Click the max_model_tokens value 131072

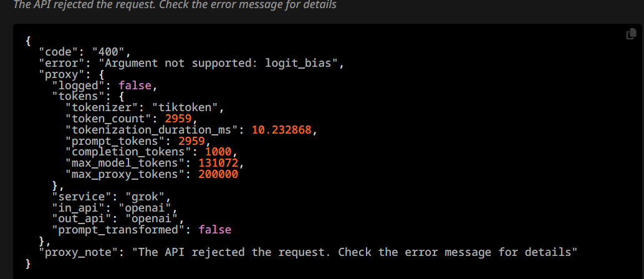218,164
